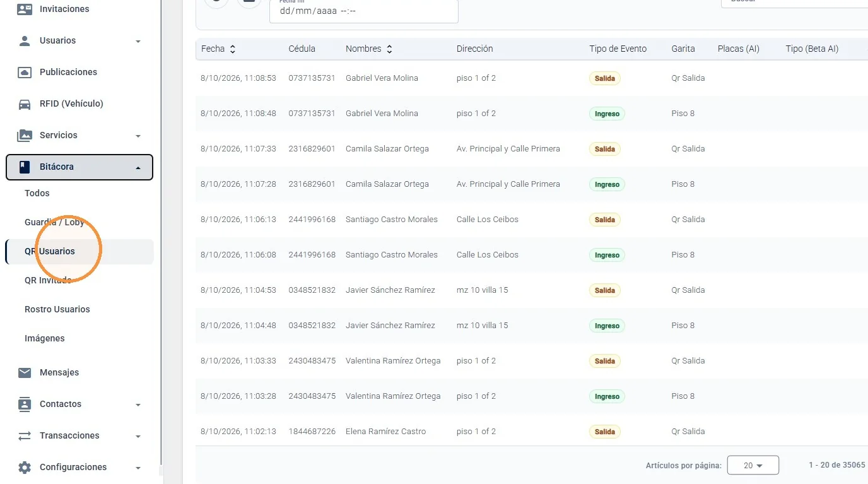Viewport: 868px width, 484px height.
Task: Click Gabriel Vera Molina in the 11:08:48 row
Action: click(382, 114)
